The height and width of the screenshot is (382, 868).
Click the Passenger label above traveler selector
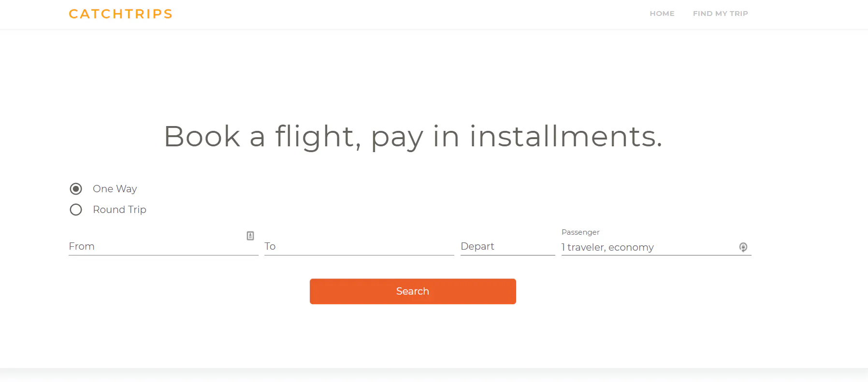coord(580,232)
